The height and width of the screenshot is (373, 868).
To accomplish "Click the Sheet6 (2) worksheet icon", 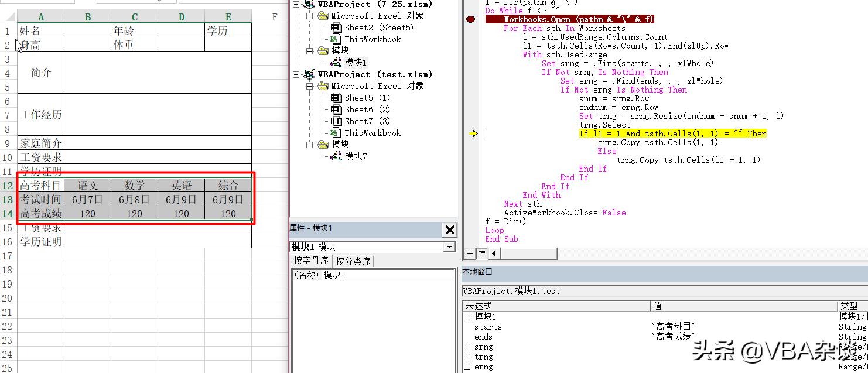I will click(x=336, y=109).
